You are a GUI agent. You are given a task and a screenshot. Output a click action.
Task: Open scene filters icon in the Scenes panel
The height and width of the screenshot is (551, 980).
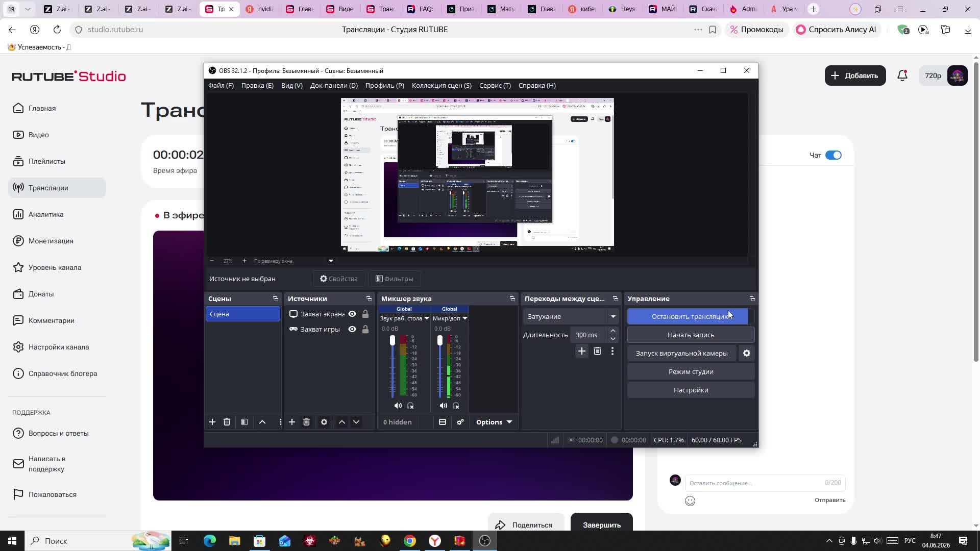244,422
